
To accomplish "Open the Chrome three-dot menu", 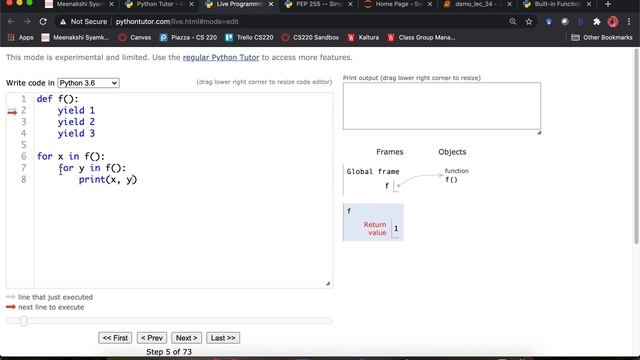I will (629, 22).
